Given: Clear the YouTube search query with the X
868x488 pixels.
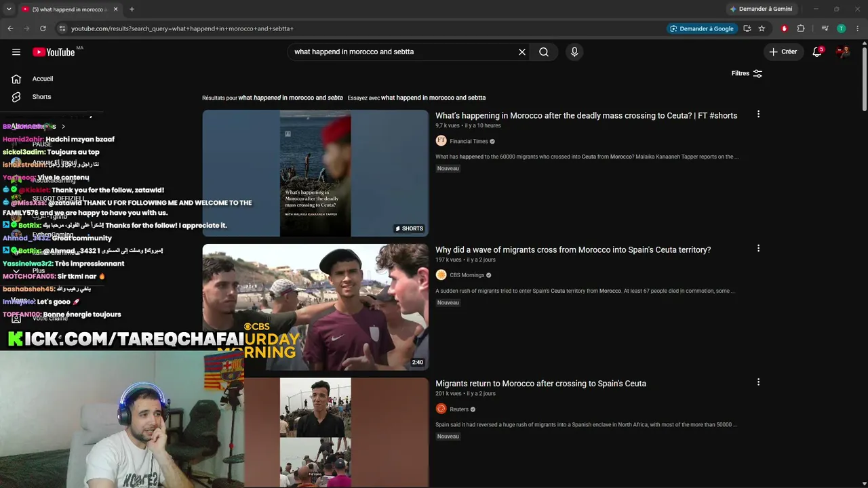Looking at the screenshot, I should pyautogui.click(x=522, y=52).
